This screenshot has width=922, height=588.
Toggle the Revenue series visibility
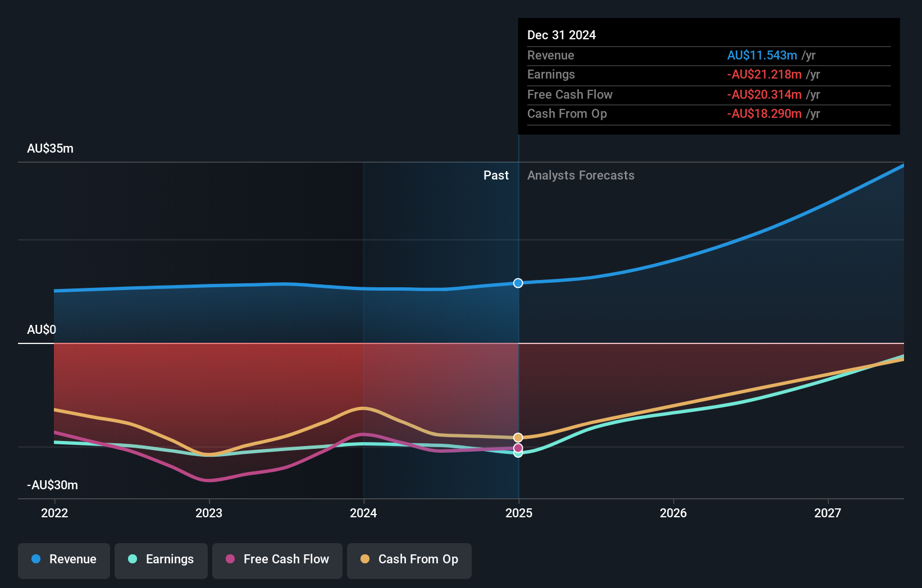pos(63,559)
